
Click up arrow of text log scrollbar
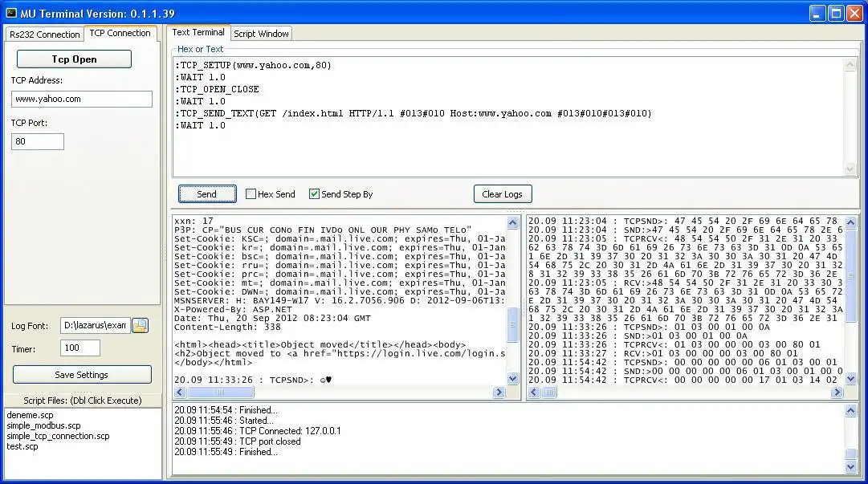click(x=512, y=222)
